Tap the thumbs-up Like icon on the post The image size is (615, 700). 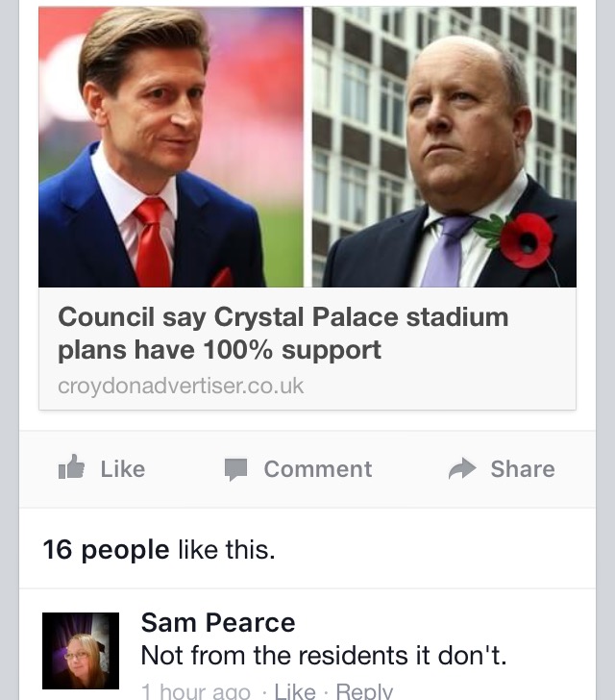(71, 468)
